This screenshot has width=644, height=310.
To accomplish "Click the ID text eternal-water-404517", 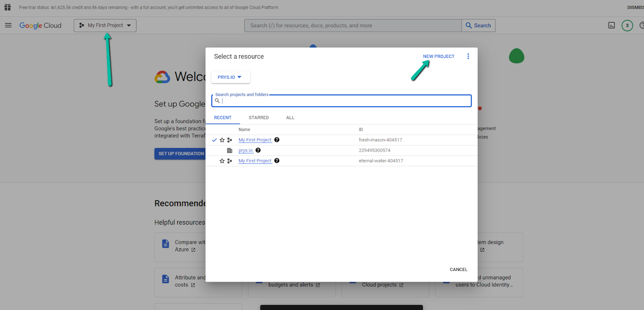I will click(x=381, y=161).
